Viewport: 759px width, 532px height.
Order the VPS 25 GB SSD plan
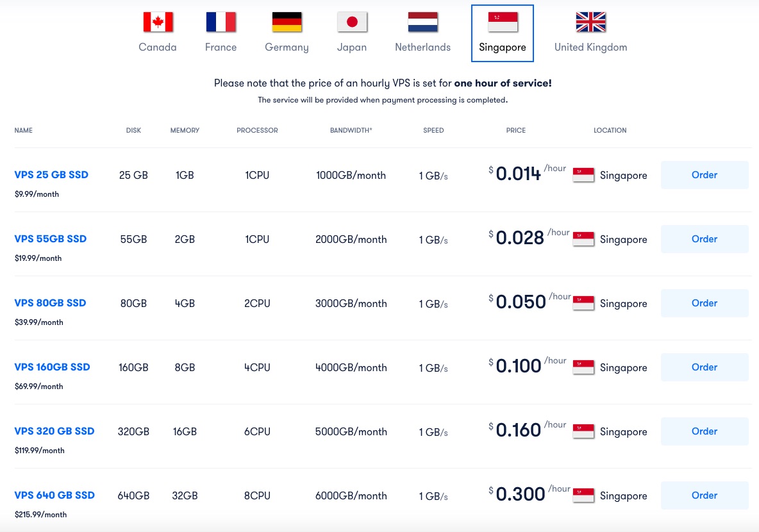[x=704, y=175]
